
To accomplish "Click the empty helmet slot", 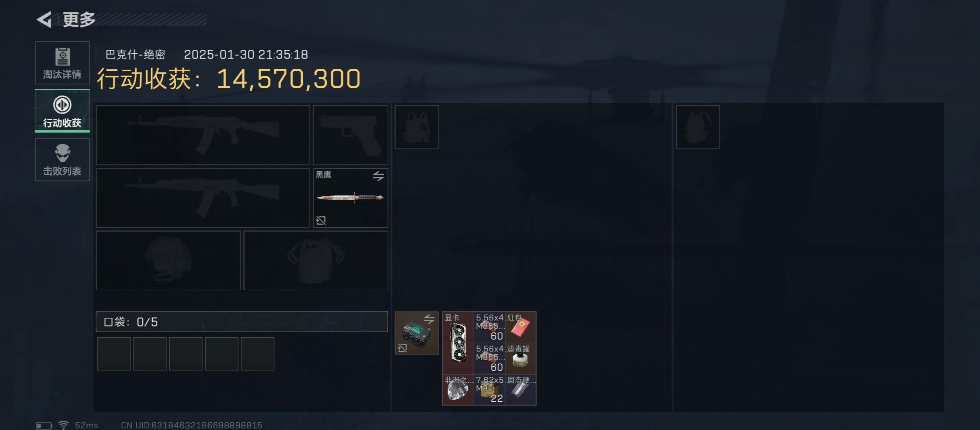I will pos(168,260).
